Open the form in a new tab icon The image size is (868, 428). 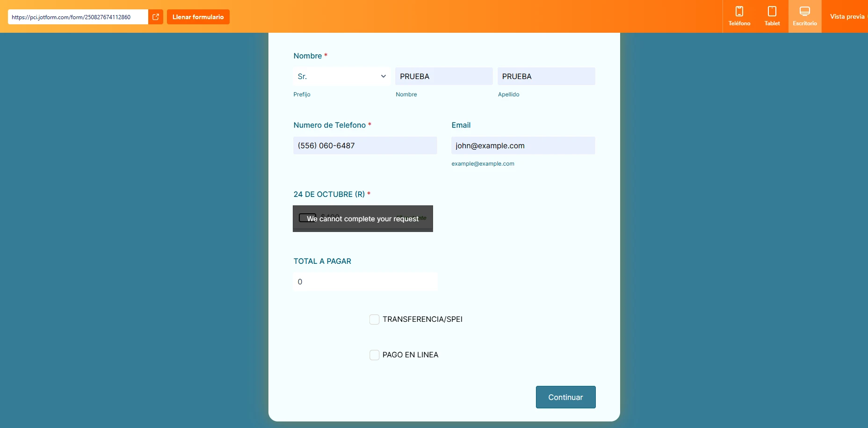[x=156, y=17]
